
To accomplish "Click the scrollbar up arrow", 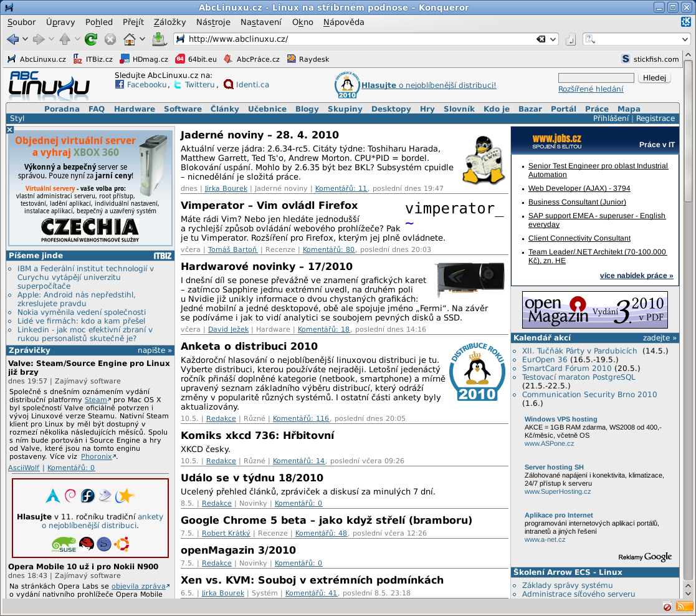I will (688, 55).
